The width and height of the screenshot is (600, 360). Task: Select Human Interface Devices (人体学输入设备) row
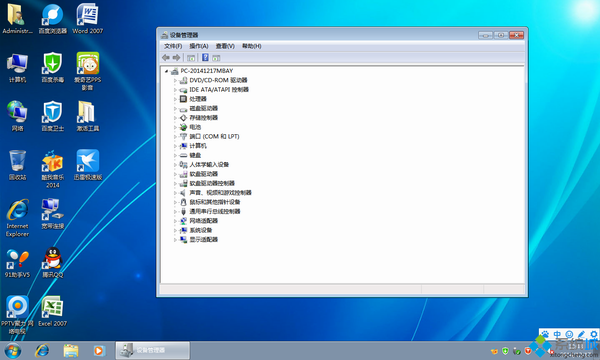pyautogui.click(x=209, y=165)
